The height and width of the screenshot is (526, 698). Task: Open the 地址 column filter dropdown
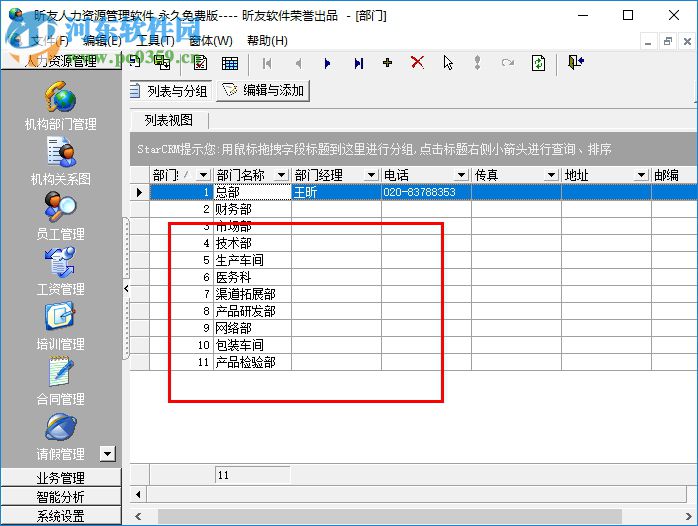[641, 175]
